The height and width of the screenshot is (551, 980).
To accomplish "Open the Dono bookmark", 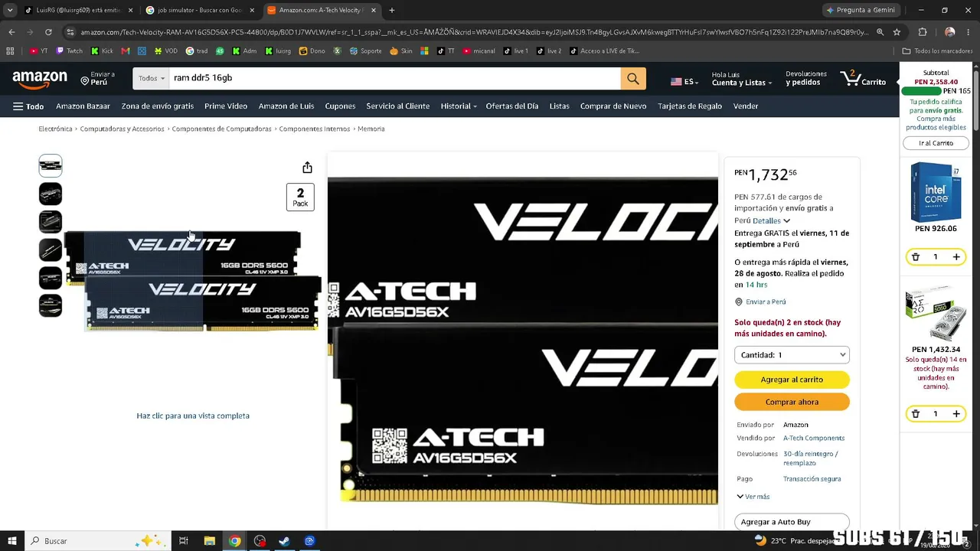I will tap(312, 51).
